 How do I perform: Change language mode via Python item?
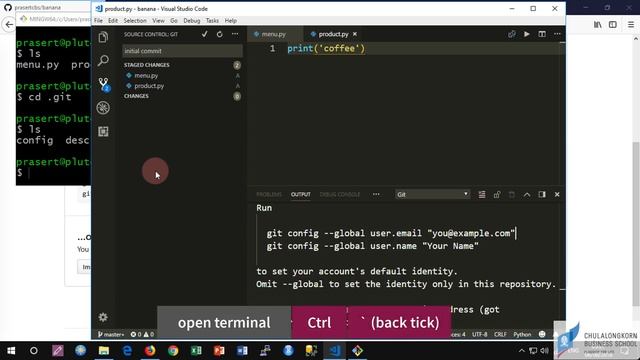tap(522, 334)
